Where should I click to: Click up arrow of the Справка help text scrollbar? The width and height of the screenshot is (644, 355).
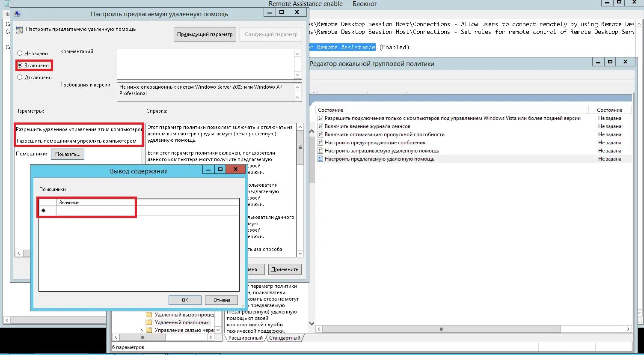click(300, 127)
